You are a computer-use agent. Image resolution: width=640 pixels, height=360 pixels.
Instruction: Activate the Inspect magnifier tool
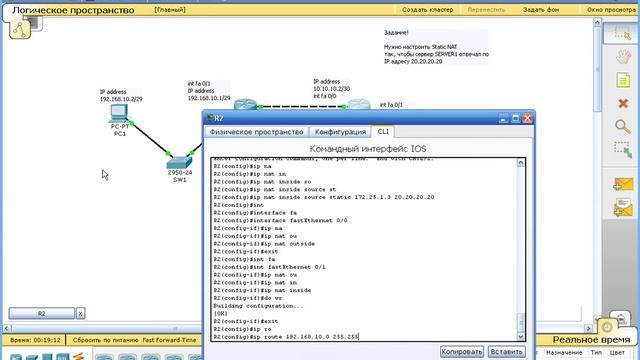623,127
